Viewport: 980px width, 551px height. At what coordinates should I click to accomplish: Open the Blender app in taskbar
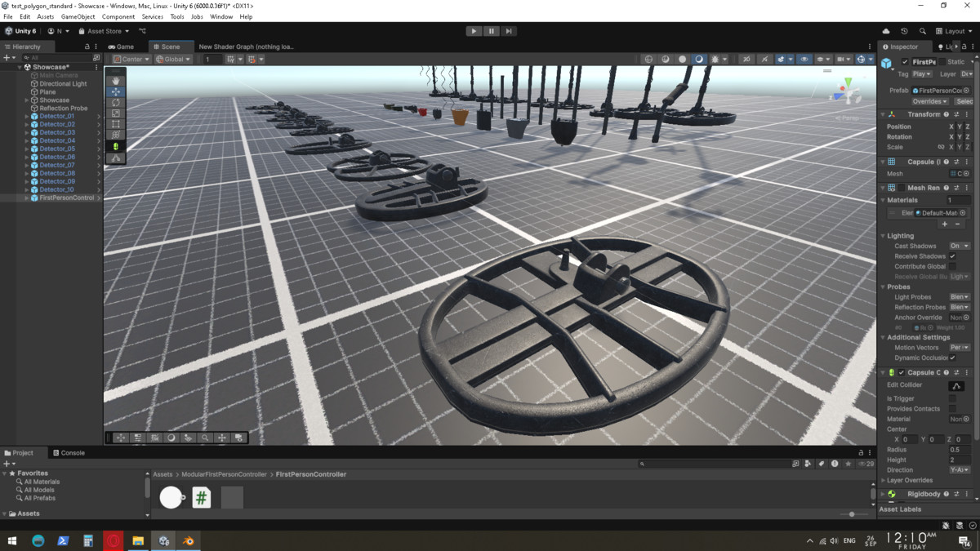[x=189, y=540]
